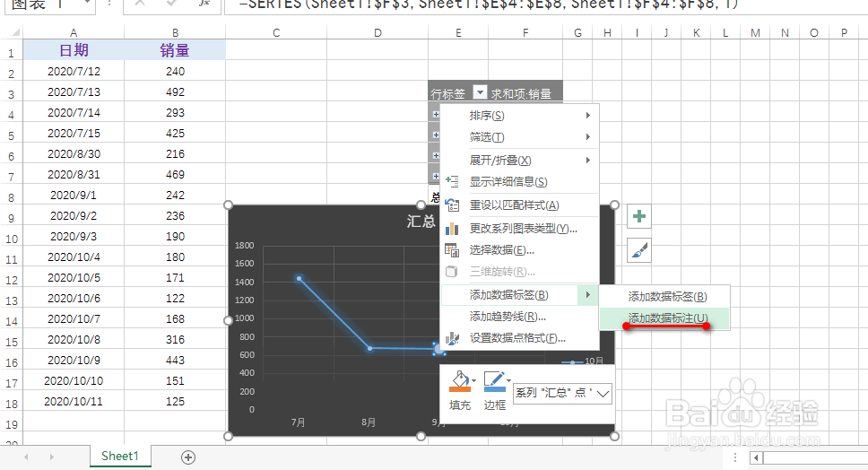This screenshot has height=470, width=868.
Task: Choose 重设以匹配样式(A) menu item
Action: tap(519, 205)
